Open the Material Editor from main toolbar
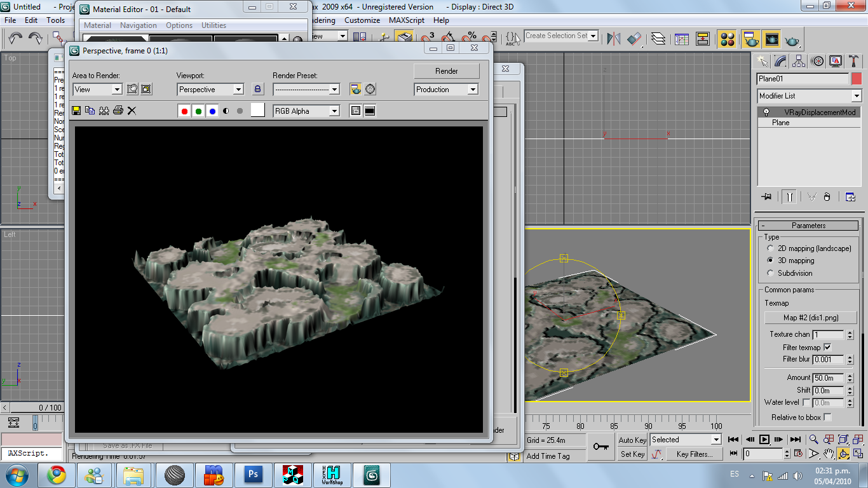 pyautogui.click(x=728, y=39)
